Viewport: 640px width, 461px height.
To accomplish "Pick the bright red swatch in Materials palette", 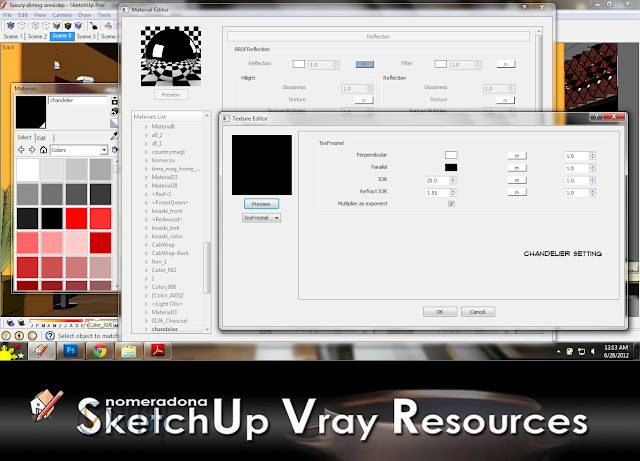I will (76, 218).
